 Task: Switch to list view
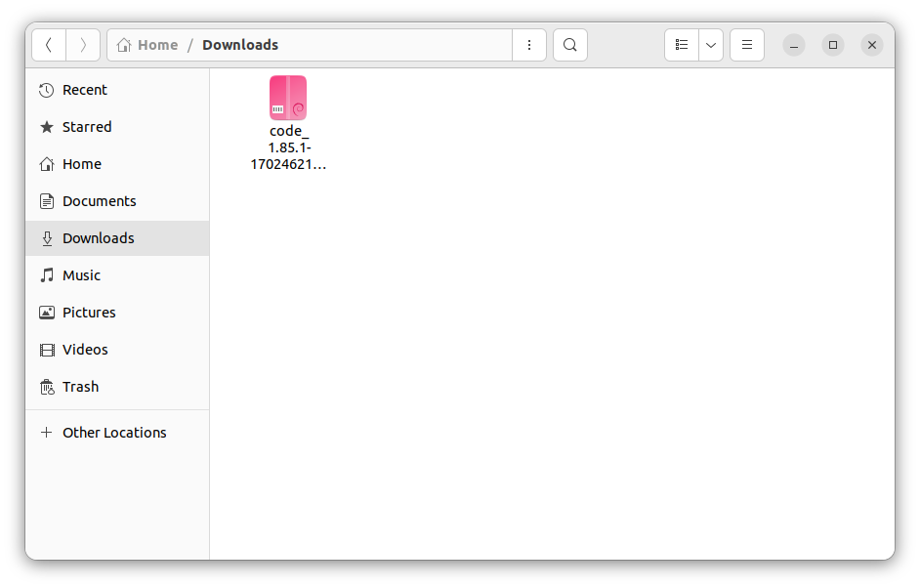click(x=681, y=45)
